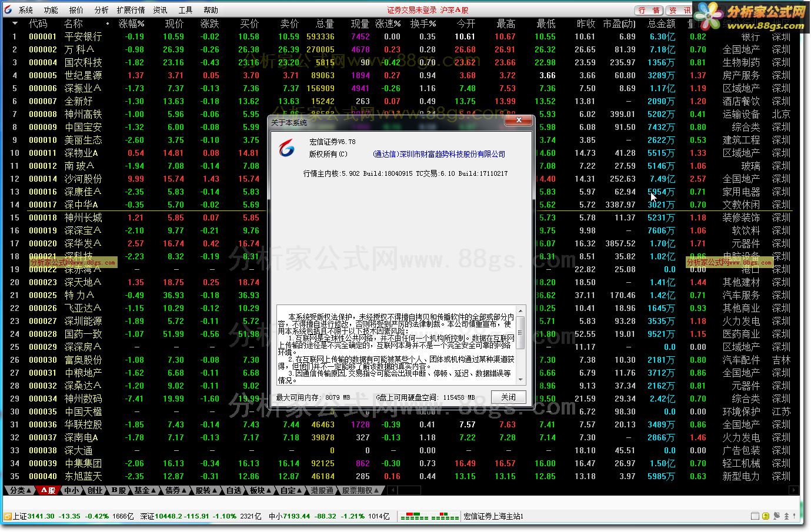This screenshot has width=811, height=532.
Task: Open the 扩展行情 menu
Action: (x=131, y=10)
